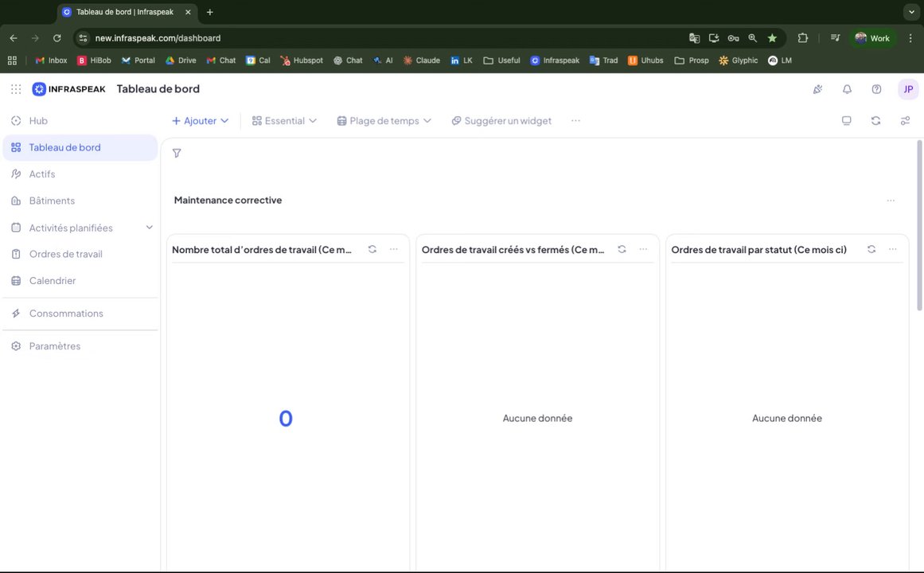Open the Essential dashboard selector
Viewport: 924px width, 573px height.
pos(284,121)
